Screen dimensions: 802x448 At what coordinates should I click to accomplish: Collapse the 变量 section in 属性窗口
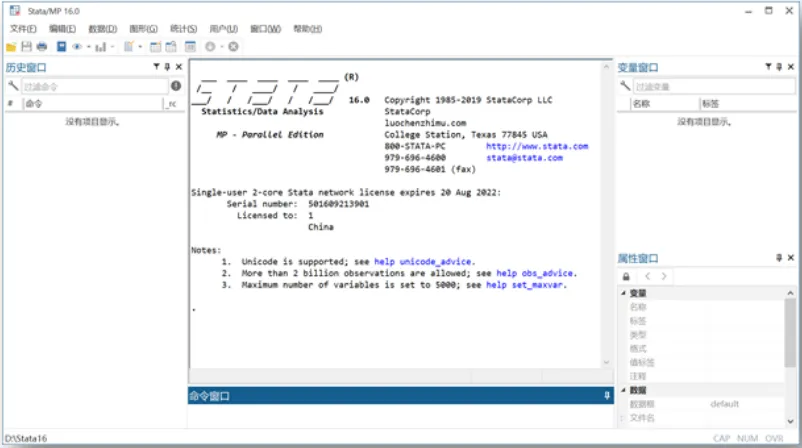(623, 293)
